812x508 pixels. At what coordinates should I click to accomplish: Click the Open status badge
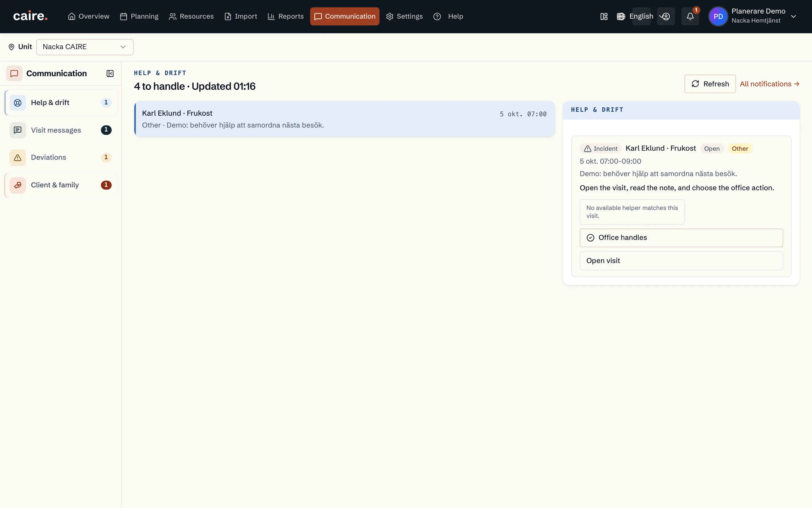click(x=712, y=148)
